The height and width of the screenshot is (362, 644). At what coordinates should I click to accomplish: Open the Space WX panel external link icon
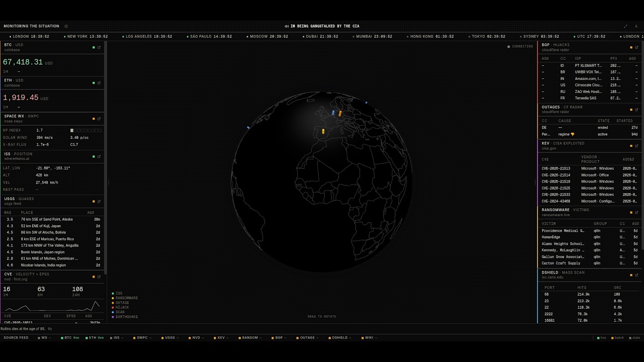99,119
